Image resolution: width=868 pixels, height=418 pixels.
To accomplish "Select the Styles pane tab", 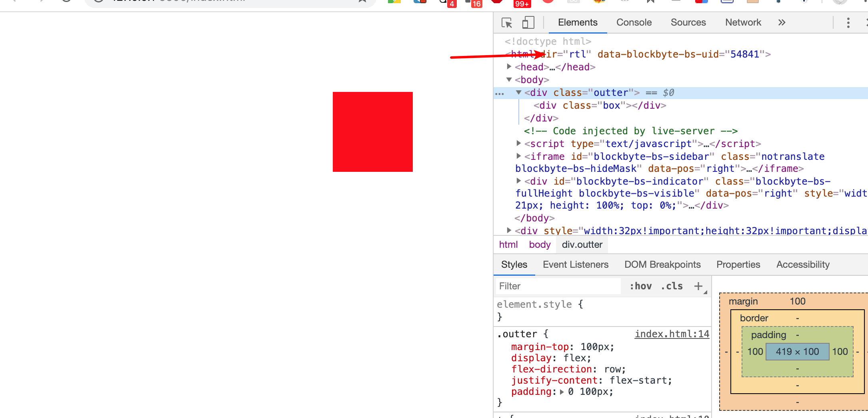I will [x=514, y=265].
